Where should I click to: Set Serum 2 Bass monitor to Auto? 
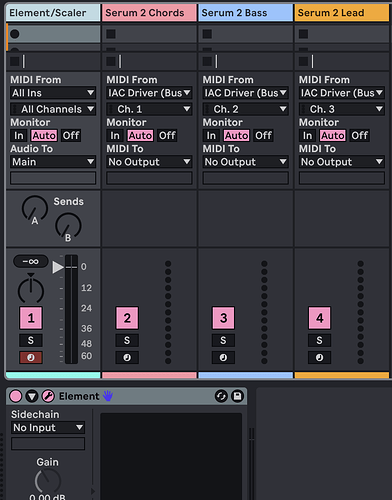(237, 136)
